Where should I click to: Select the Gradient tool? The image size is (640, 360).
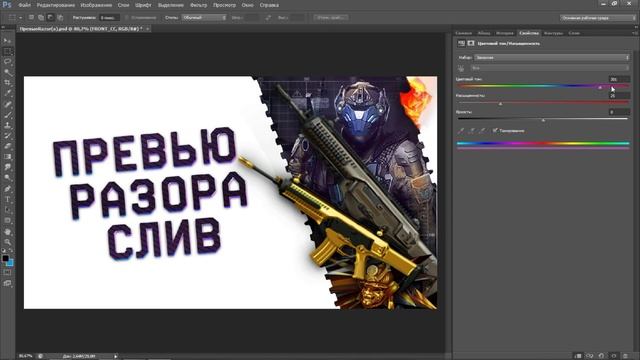7,157
